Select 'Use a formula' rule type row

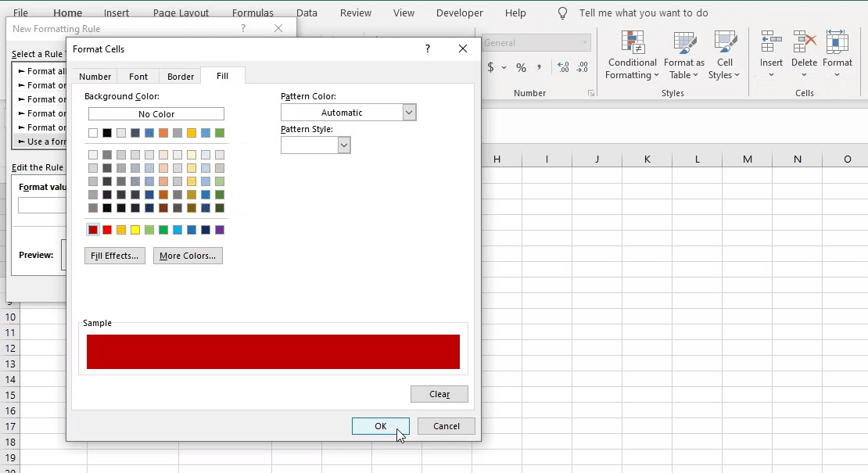(40, 142)
